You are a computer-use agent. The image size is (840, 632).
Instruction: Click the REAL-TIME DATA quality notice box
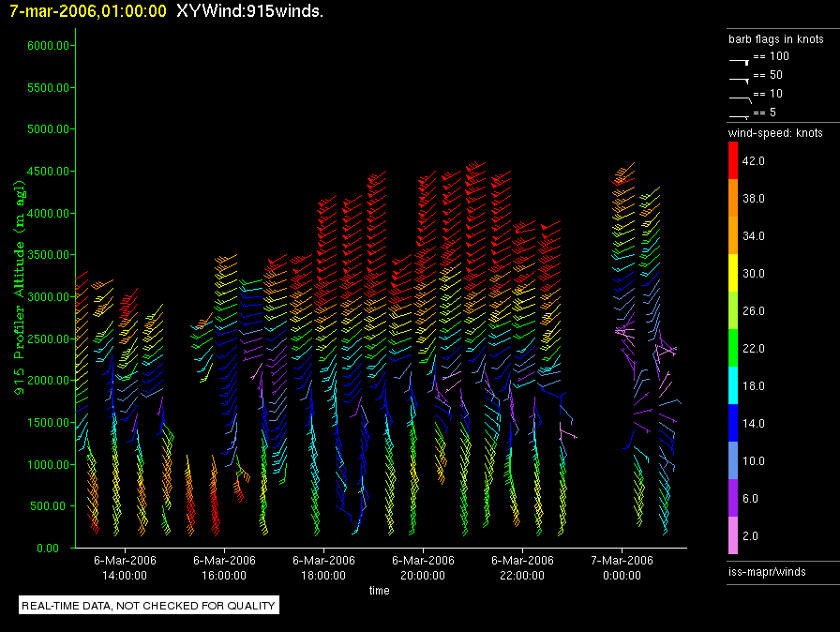149,606
